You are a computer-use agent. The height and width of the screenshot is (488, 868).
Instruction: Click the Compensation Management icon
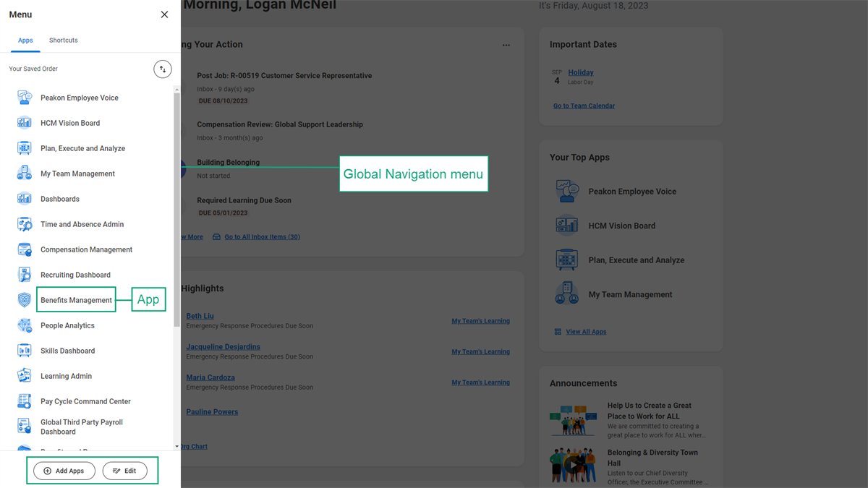click(25, 249)
